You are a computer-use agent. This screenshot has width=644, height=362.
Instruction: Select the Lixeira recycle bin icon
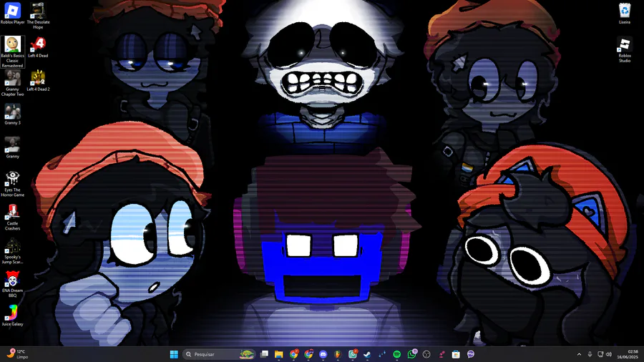tap(625, 14)
